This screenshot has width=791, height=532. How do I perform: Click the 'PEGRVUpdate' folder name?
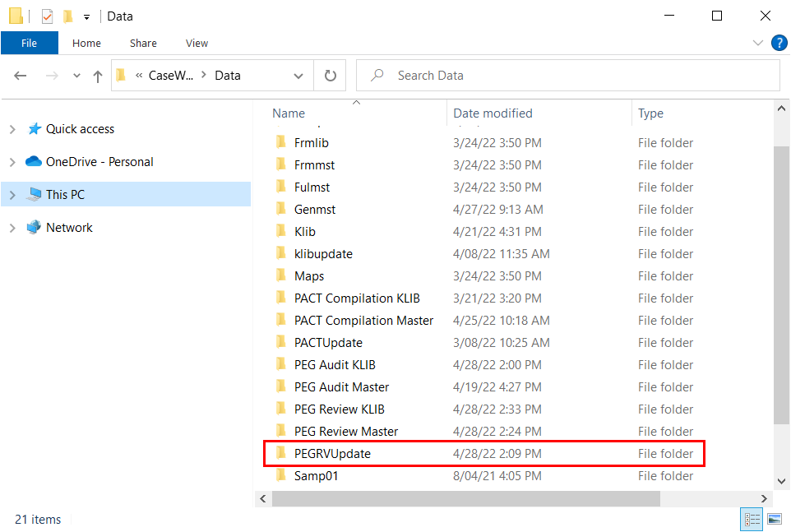point(332,454)
